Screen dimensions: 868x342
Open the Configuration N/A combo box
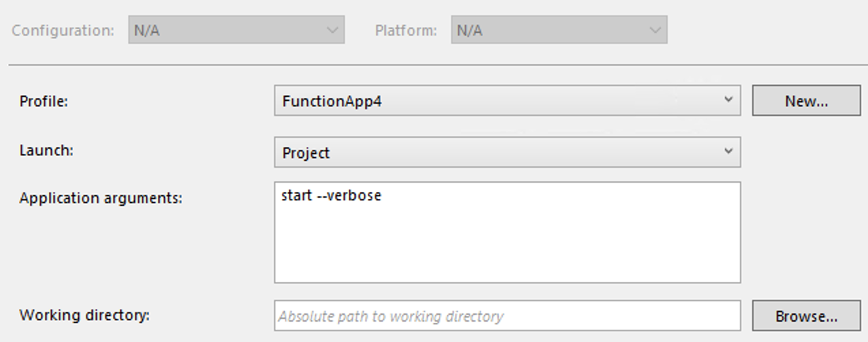click(236, 31)
